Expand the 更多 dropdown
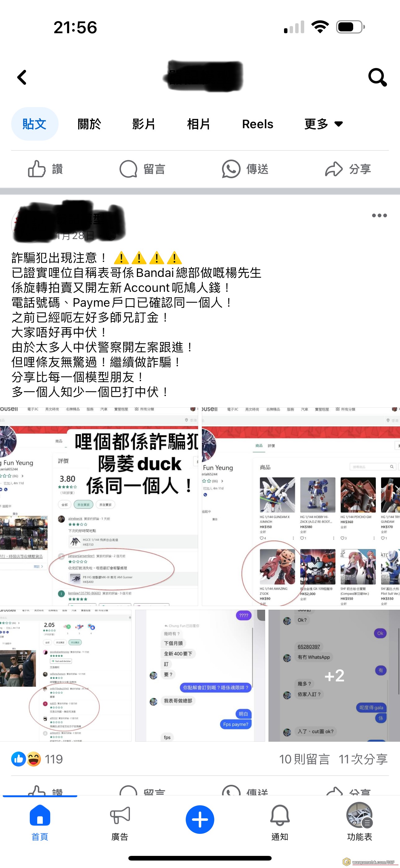This screenshot has height=868, width=400. tap(323, 124)
